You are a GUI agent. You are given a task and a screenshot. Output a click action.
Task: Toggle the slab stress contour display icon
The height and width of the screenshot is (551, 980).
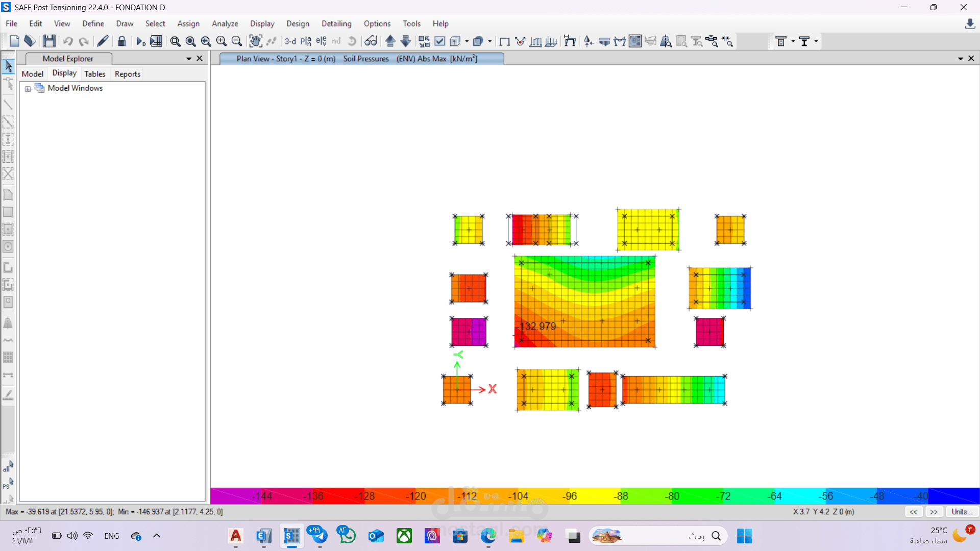coord(635,41)
